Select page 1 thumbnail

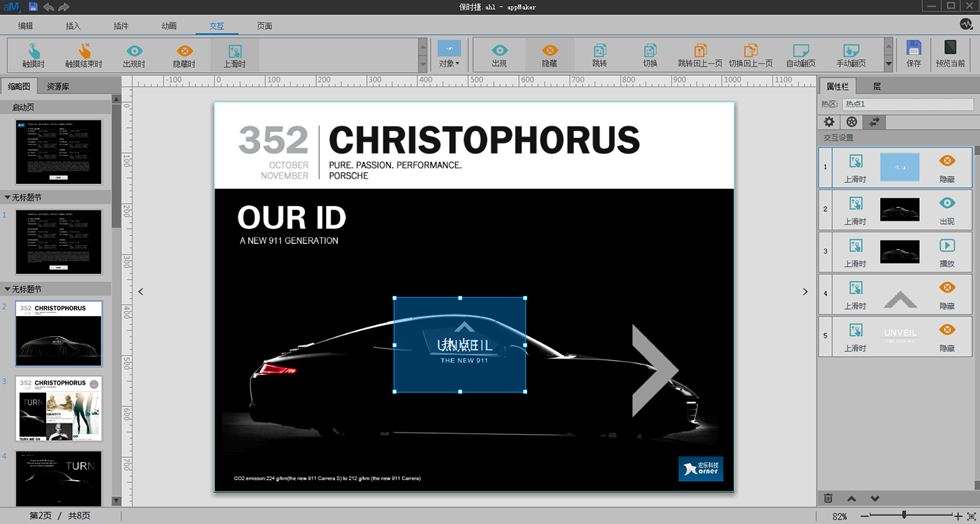tap(59, 241)
